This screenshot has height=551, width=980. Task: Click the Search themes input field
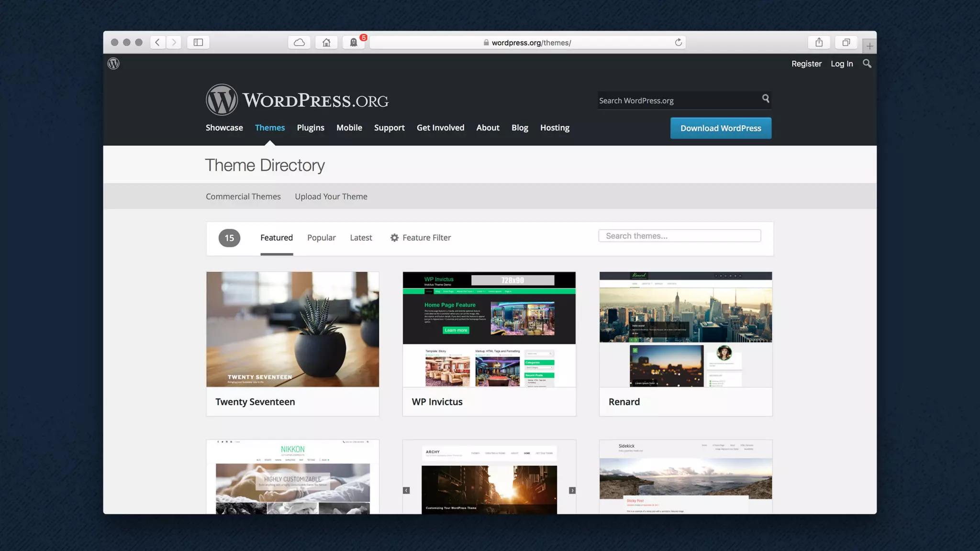(679, 236)
